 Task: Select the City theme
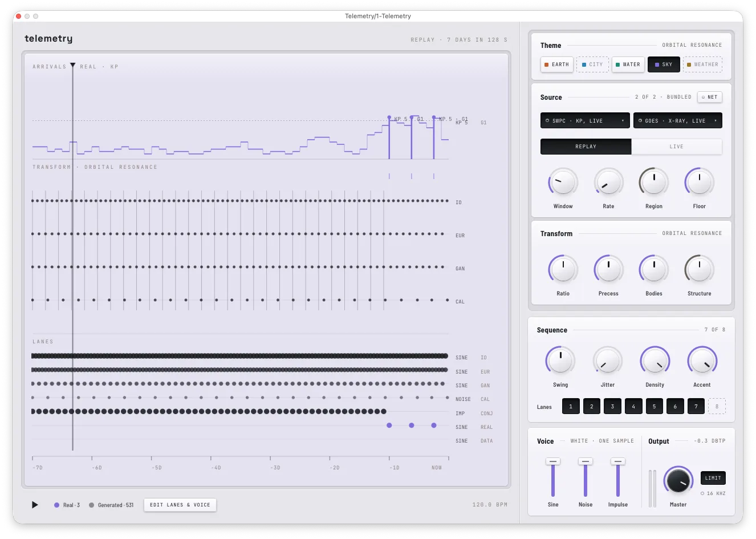point(592,64)
